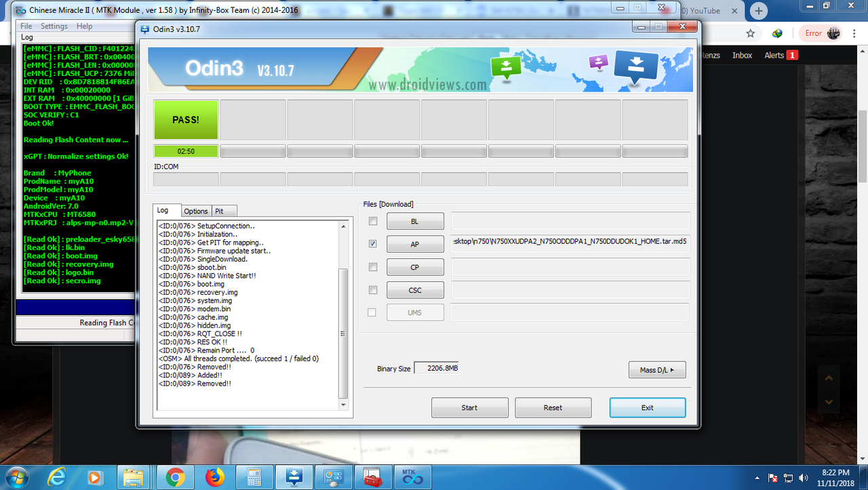Click the CSC file button
The width and height of the screenshot is (868, 490).
tap(415, 290)
